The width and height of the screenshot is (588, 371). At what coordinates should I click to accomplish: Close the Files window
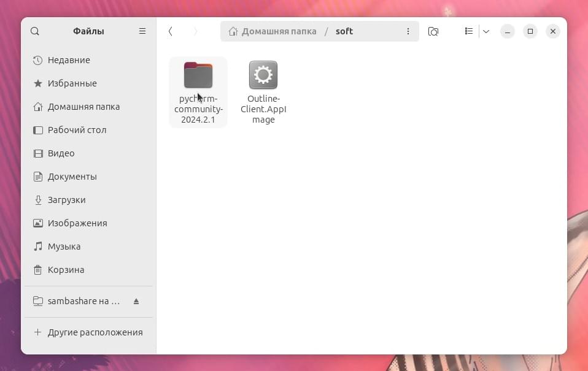553,31
